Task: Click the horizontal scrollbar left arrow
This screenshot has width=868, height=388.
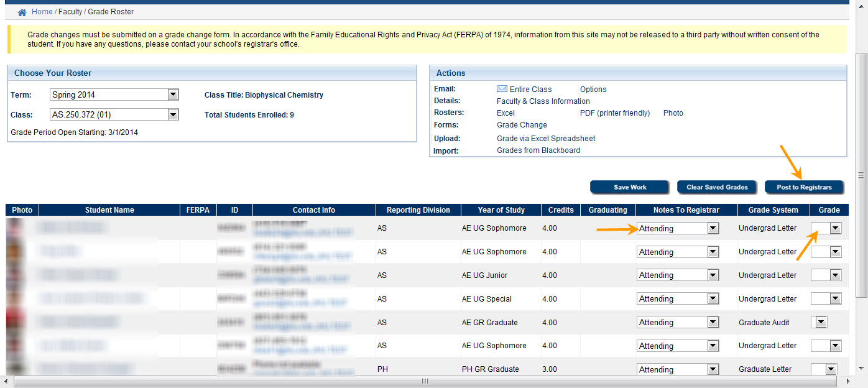Action: [6, 381]
